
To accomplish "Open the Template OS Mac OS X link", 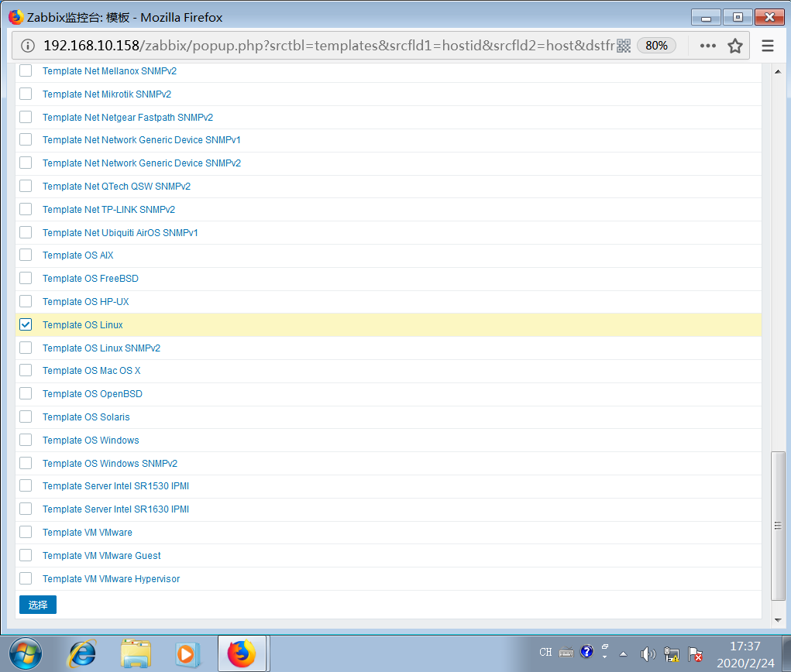I will click(x=91, y=371).
